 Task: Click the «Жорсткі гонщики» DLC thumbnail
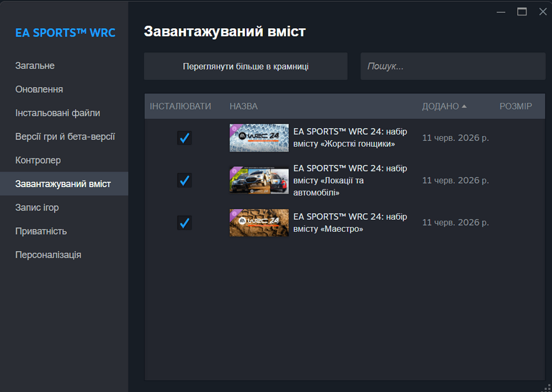(x=259, y=137)
